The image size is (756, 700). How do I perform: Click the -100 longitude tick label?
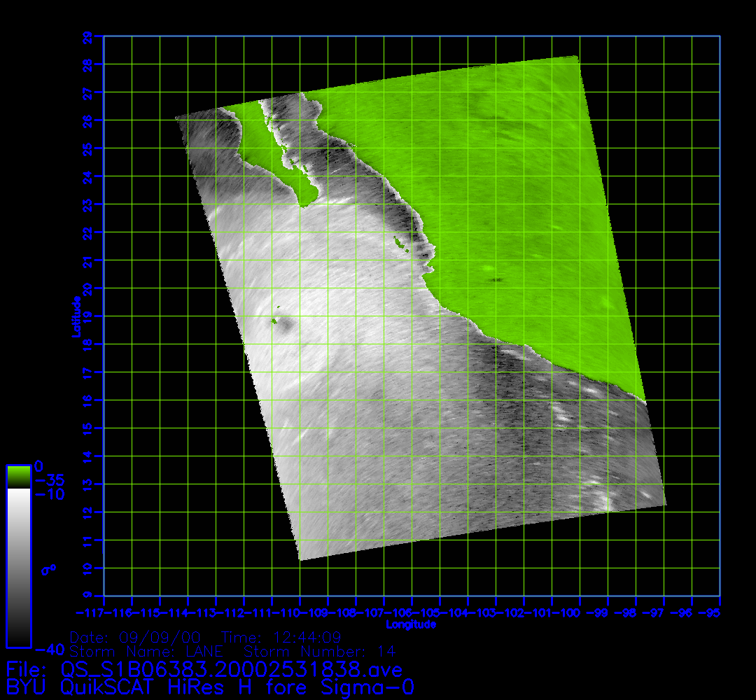pyautogui.click(x=579, y=612)
